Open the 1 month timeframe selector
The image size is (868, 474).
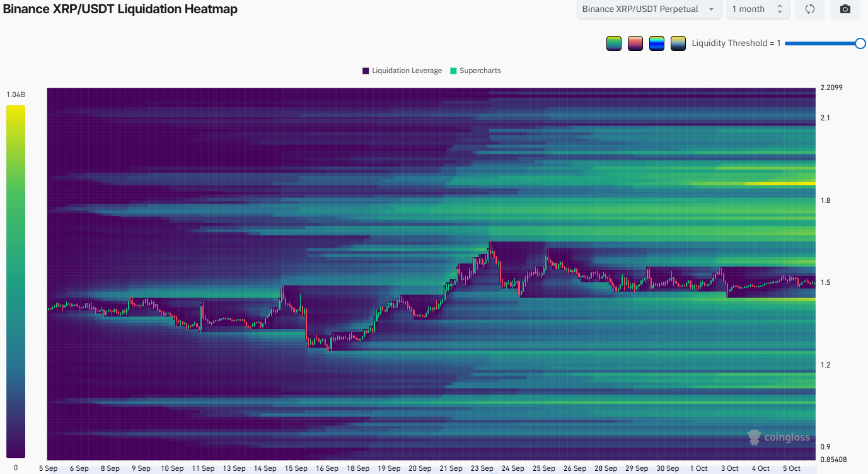point(758,9)
